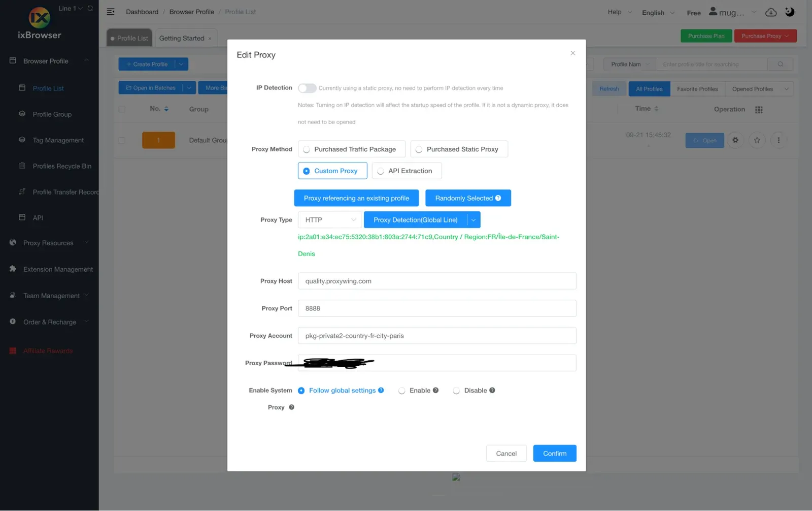Click Proxy referencing an existing profile button

coord(356,198)
